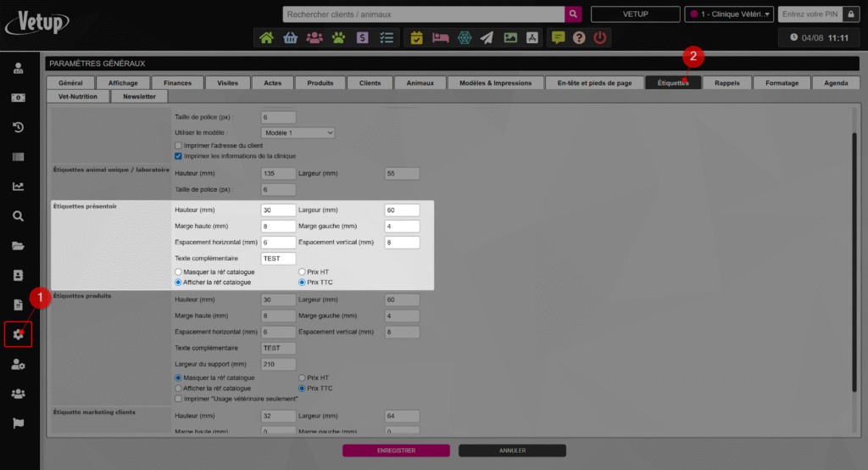Open the shopping basket icon
Image resolution: width=868 pixels, height=470 pixels.
tap(291, 37)
